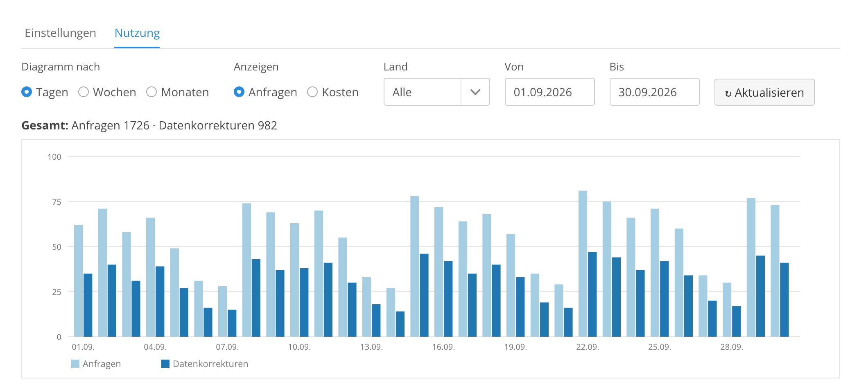868x385 pixels.
Task: Click the 16.09. axis label
Action: (443, 347)
